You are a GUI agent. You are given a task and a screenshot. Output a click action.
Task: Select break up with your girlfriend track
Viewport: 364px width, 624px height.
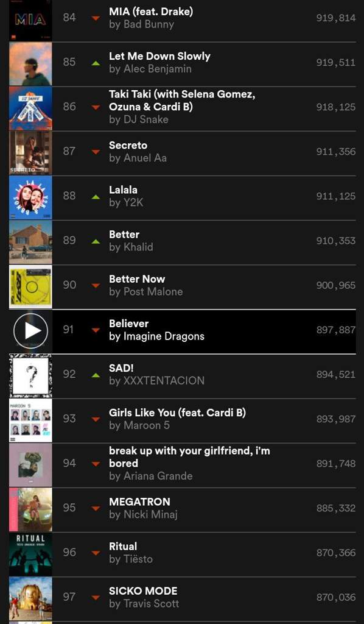[189, 457]
